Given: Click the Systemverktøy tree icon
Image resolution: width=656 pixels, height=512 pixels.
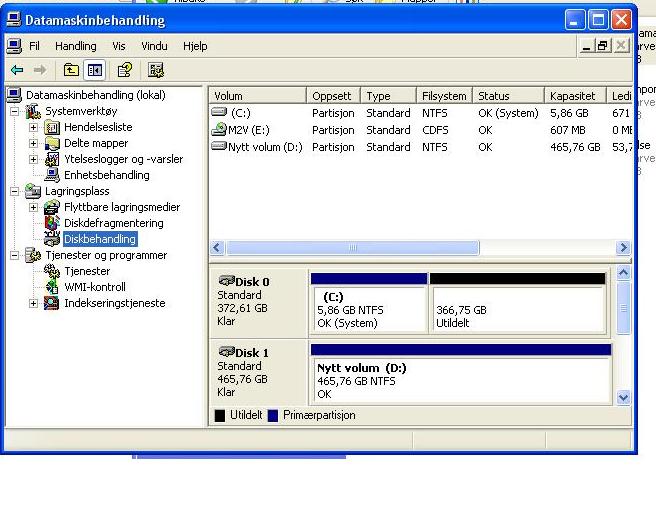Looking at the screenshot, I should [33, 111].
